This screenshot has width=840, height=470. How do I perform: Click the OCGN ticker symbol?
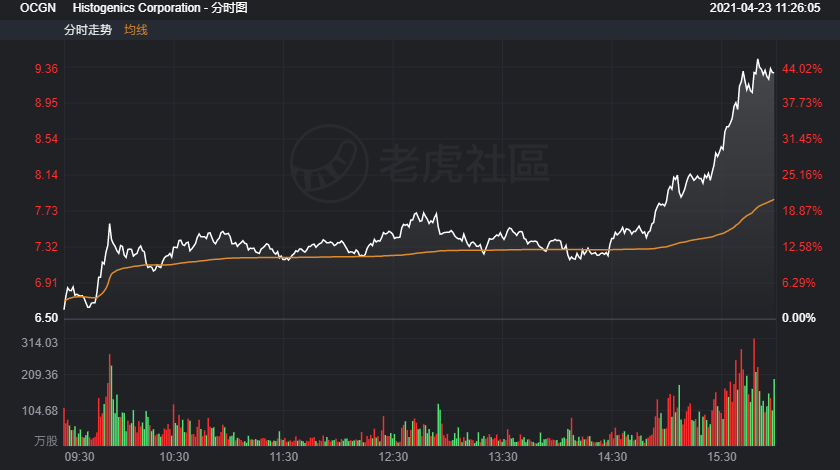coord(38,8)
